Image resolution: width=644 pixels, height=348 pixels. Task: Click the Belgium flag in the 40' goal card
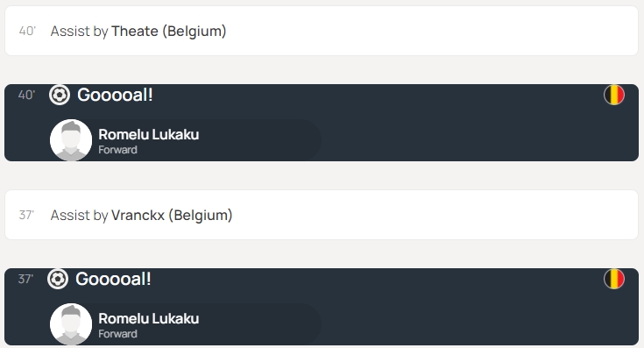(x=614, y=95)
